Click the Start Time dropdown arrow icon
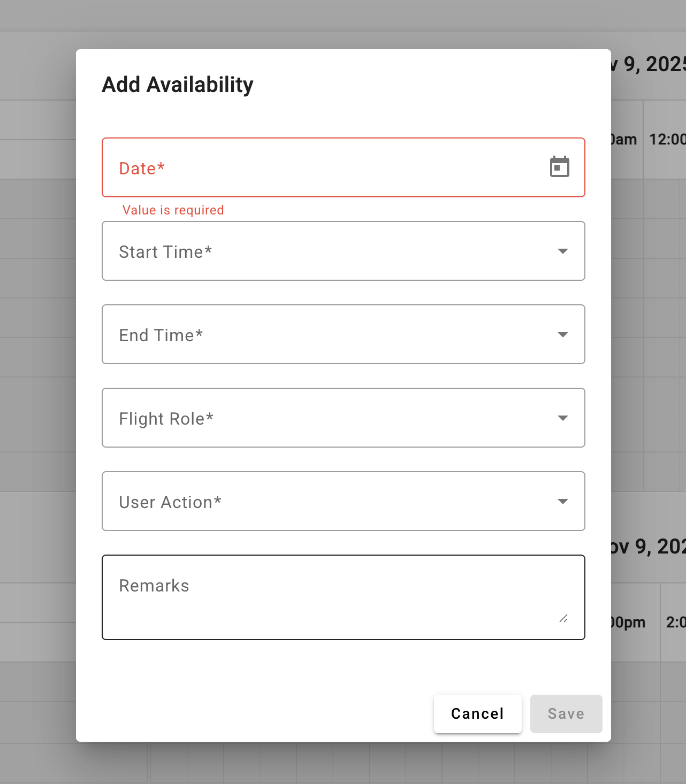 tap(562, 251)
